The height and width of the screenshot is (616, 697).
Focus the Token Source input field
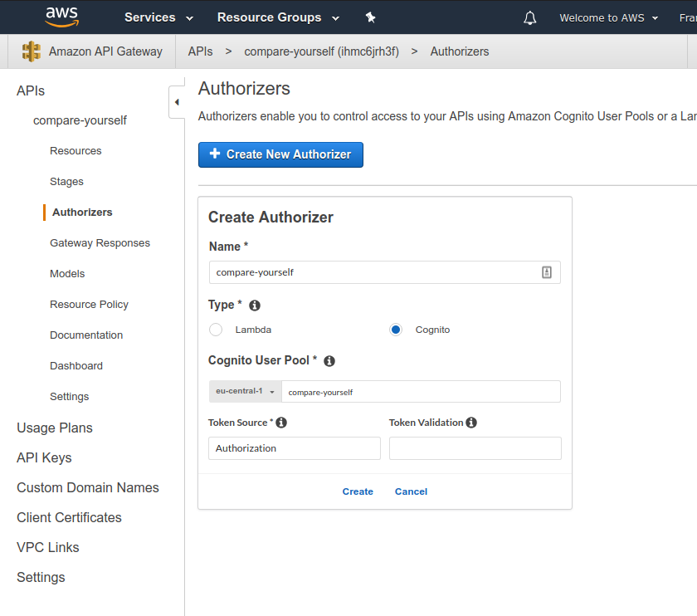pos(295,448)
